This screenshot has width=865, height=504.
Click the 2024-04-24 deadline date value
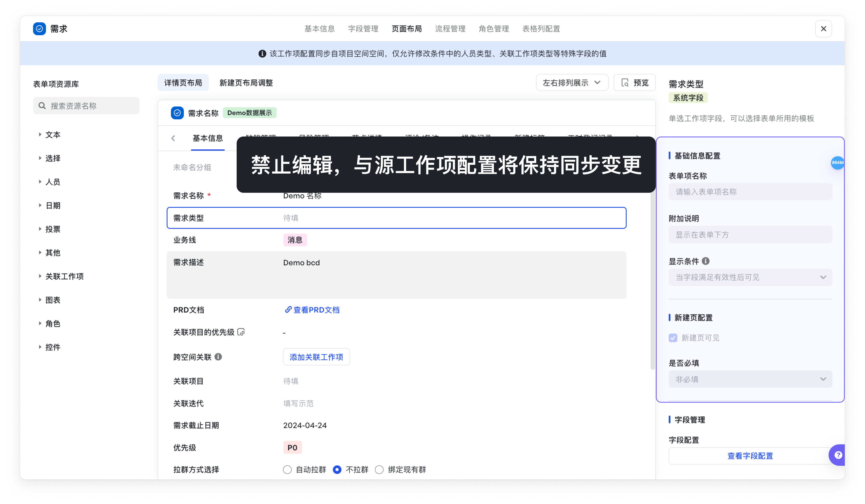(305, 425)
